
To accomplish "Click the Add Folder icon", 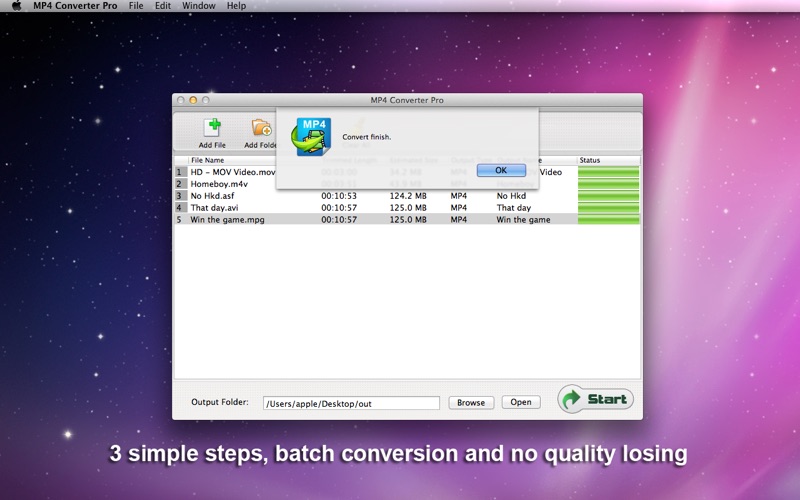I will tap(261, 129).
